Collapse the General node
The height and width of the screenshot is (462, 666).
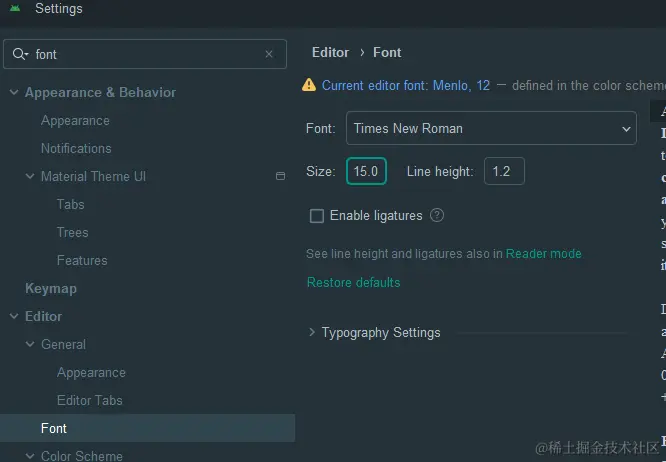coord(30,344)
